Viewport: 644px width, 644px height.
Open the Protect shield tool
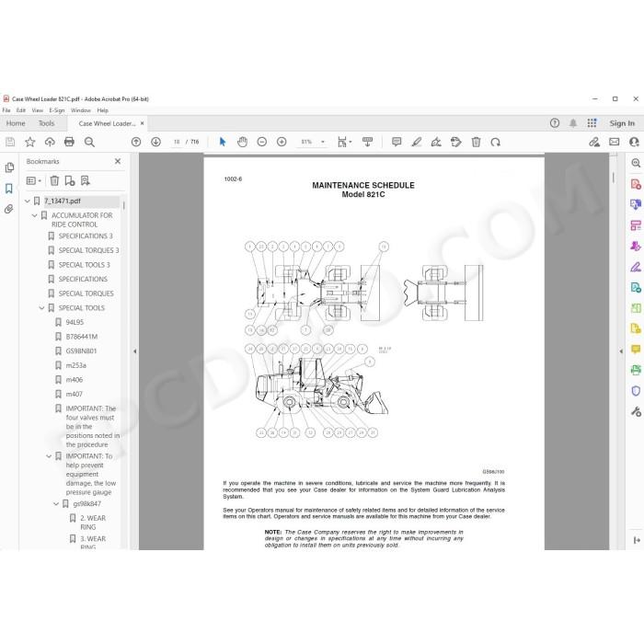(x=636, y=391)
